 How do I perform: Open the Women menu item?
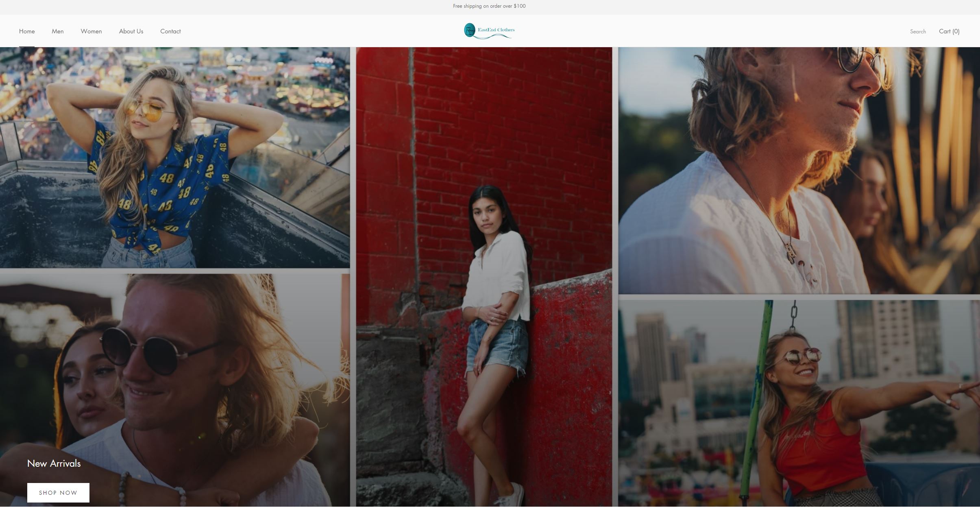(x=91, y=31)
